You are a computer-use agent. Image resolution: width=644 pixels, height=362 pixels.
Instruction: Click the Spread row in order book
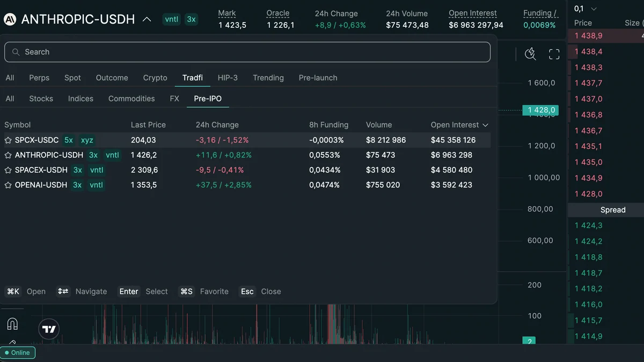(x=606, y=210)
